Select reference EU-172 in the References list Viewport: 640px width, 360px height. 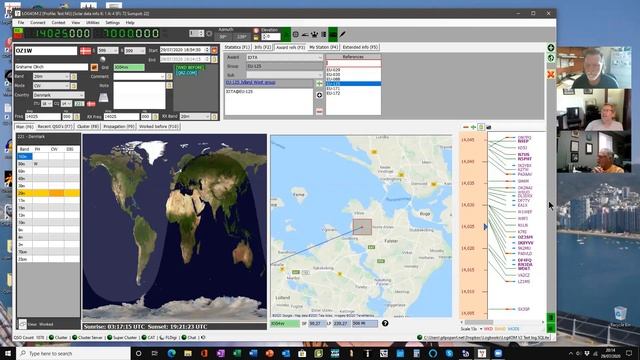(x=333, y=93)
